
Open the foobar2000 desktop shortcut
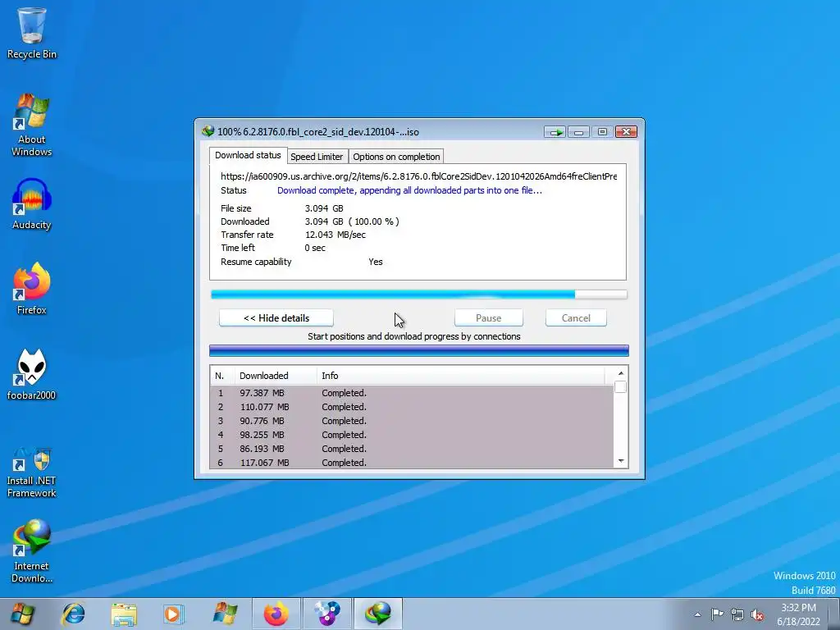[32, 374]
